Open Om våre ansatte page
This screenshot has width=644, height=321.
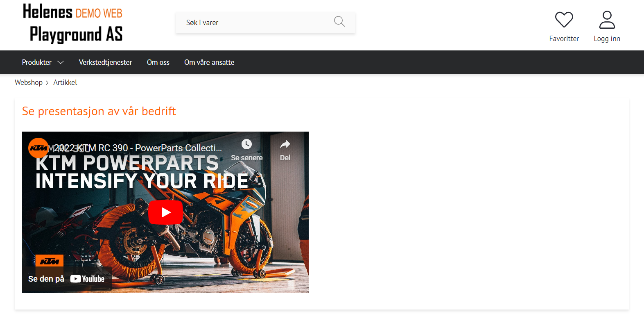pos(209,62)
